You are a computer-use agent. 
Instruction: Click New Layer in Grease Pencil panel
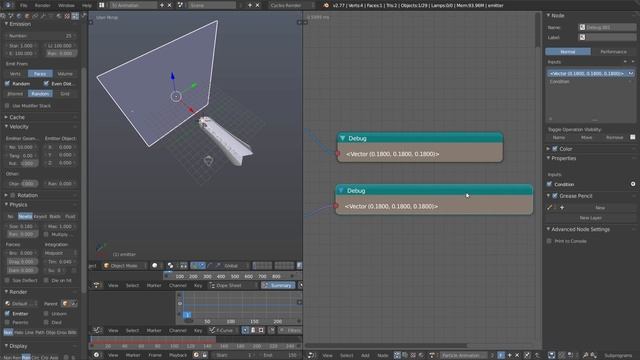590,218
